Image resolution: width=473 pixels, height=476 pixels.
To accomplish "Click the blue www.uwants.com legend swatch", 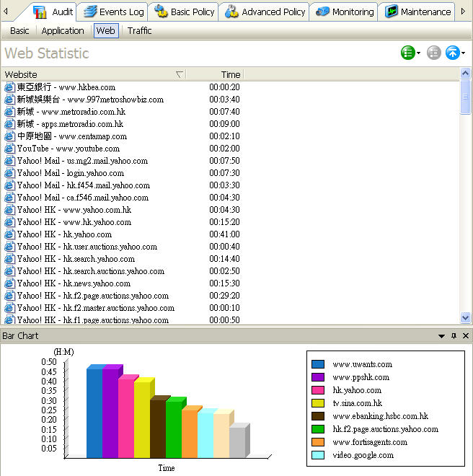I will 318,364.
